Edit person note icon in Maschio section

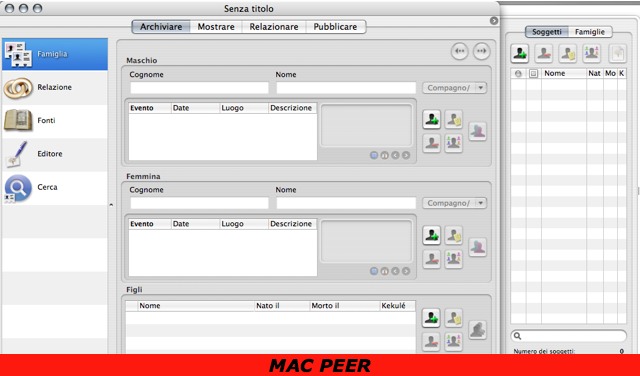pos(453,119)
